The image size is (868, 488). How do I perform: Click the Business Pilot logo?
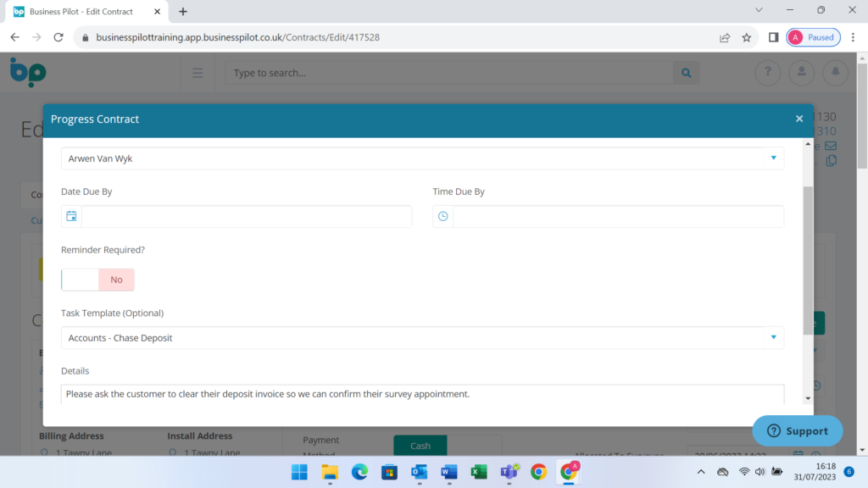pyautogui.click(x=28, y=73)
